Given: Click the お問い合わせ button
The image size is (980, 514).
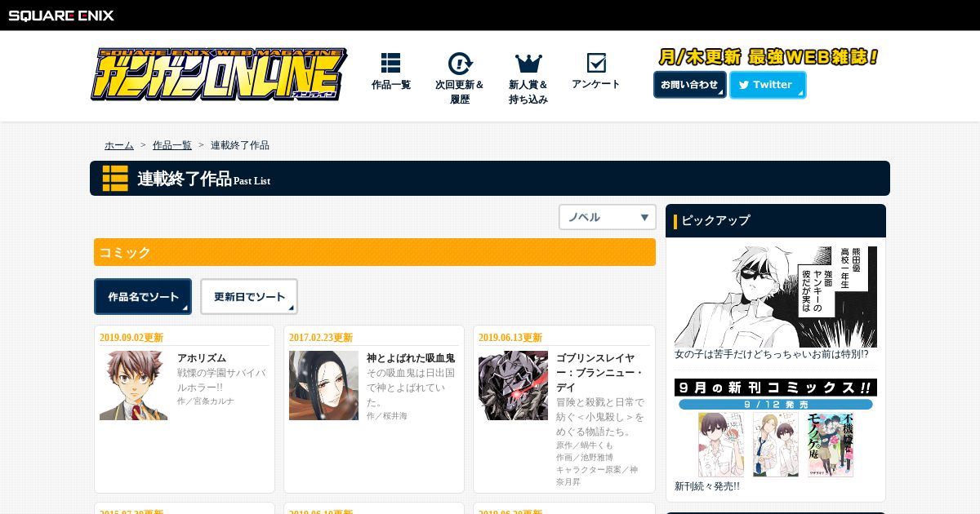Looking at the screenshot, I should (x=690, y=85).
